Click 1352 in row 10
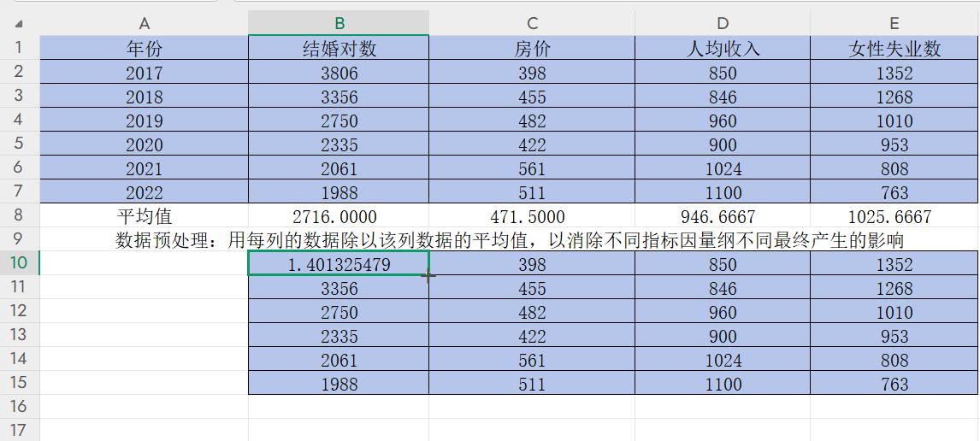Image resolution: width=980 pixels, height=441 pixels. 894,263
